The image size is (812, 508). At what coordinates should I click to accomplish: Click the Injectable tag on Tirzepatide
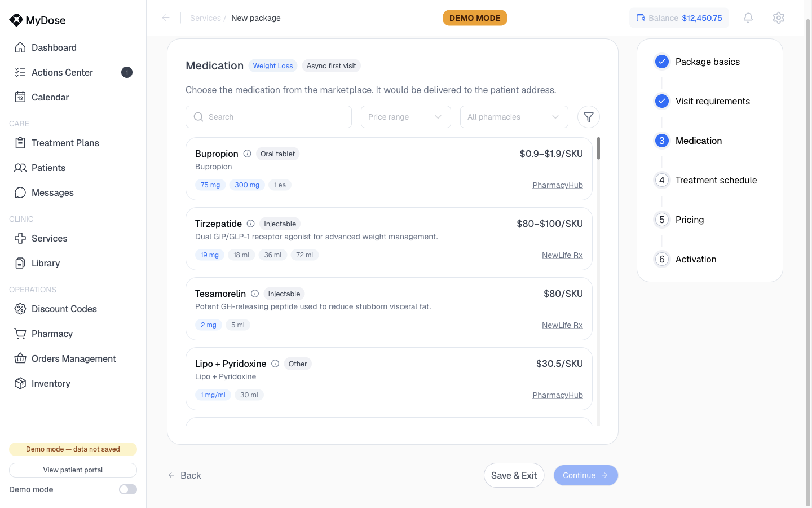280,224
